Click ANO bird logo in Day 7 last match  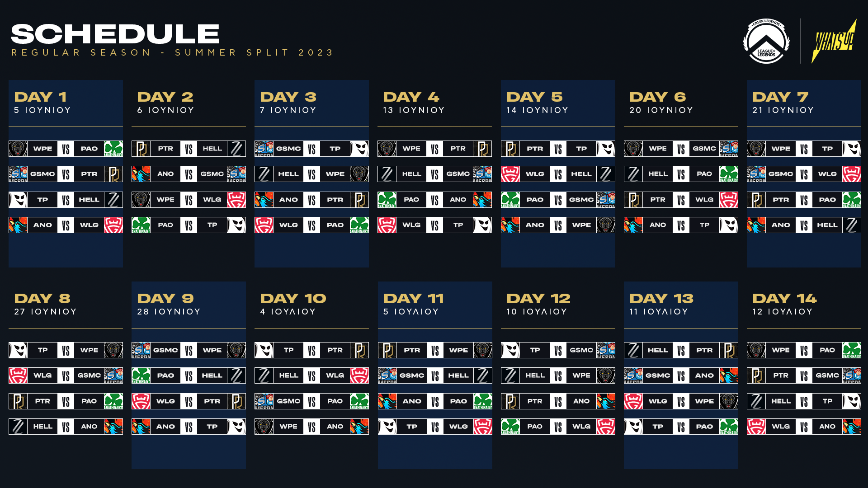pos(756,225)
